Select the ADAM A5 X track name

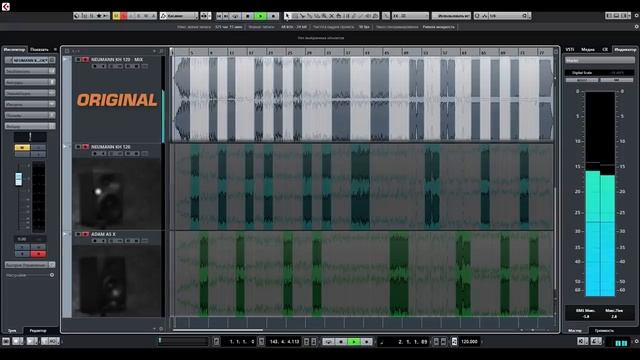click(x=103, y=234)
